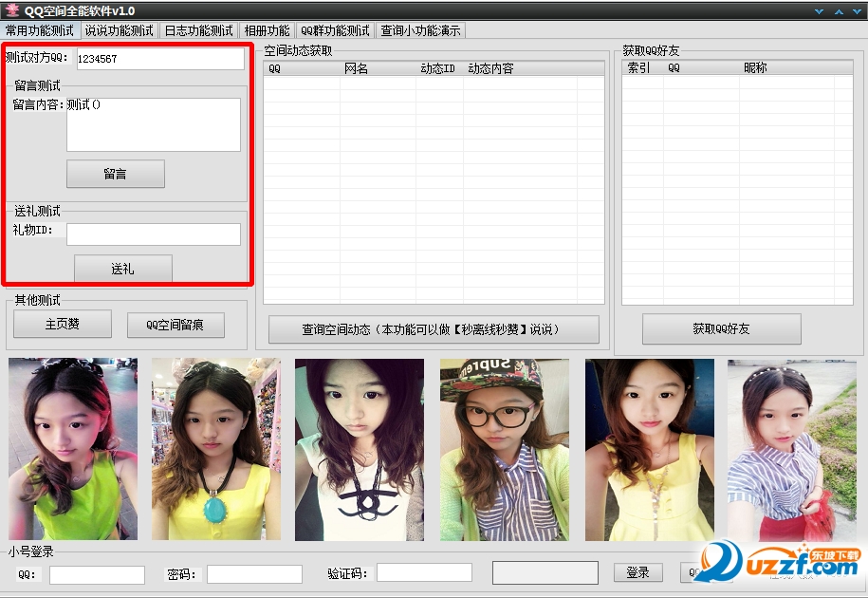This screenshot has width=868, height=598.
Task: Click the photo of girl in red skirt
Action: [791, 450]
